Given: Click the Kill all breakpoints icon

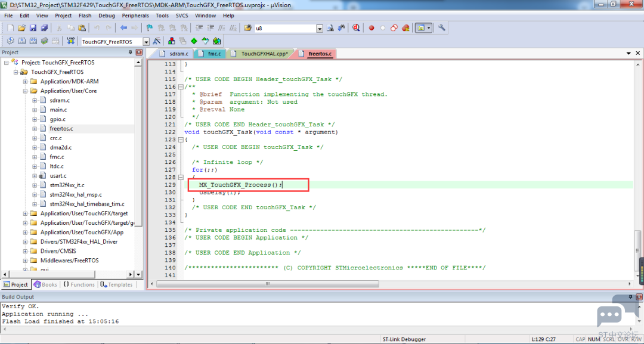Looking at the screenshot, I should (405, 28).
